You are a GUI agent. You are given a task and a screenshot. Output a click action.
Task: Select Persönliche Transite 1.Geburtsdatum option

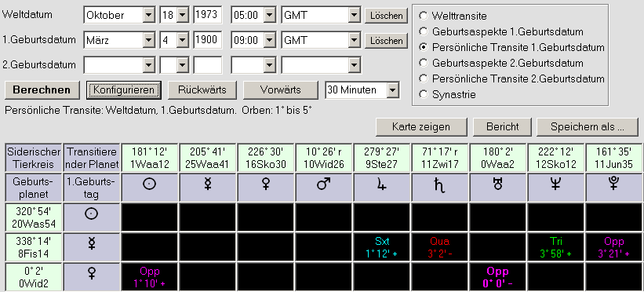[x=423, y=47]
